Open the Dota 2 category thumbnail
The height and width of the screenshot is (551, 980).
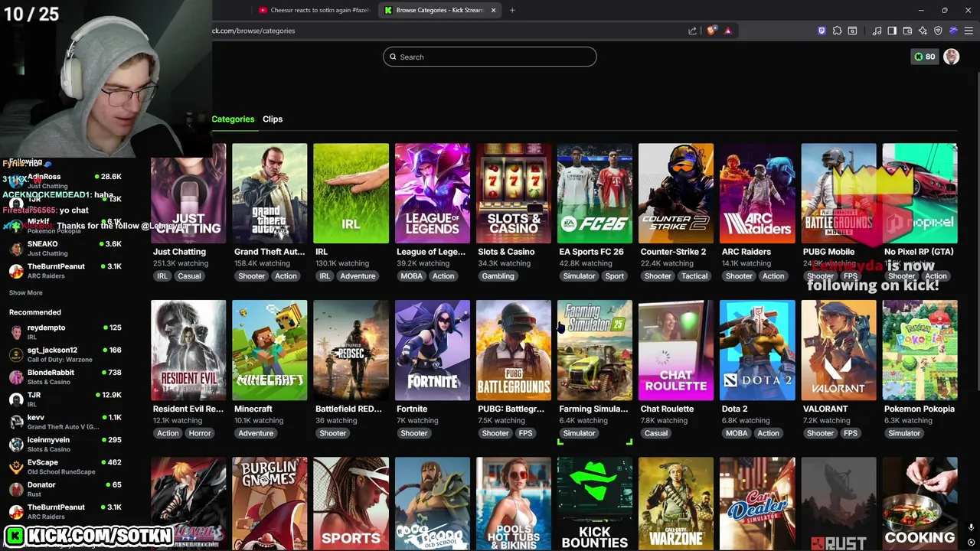(757, 350)
